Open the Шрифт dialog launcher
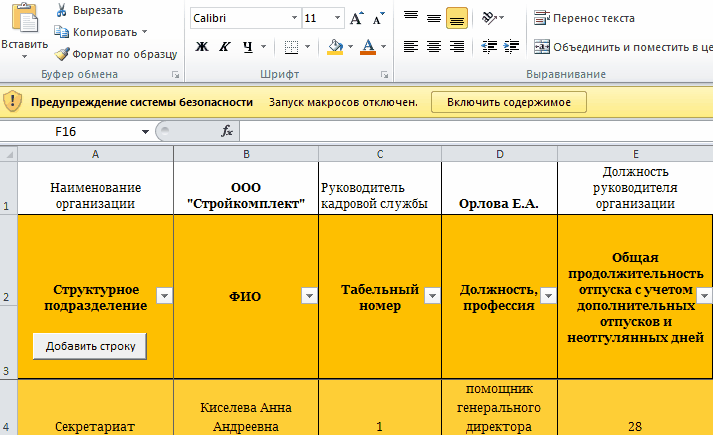This screenshot has height=435, width=713. pyautogui.click(x=385, y=75)
